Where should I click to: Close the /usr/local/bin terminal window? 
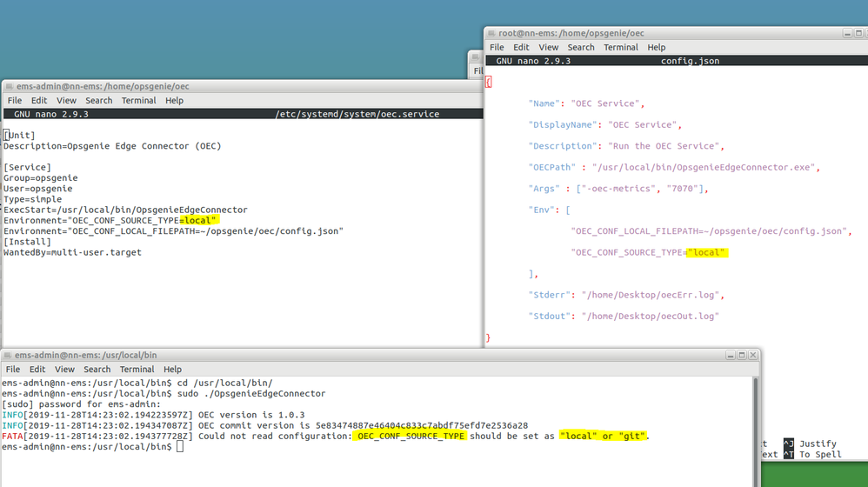click(x=753, y=356)
